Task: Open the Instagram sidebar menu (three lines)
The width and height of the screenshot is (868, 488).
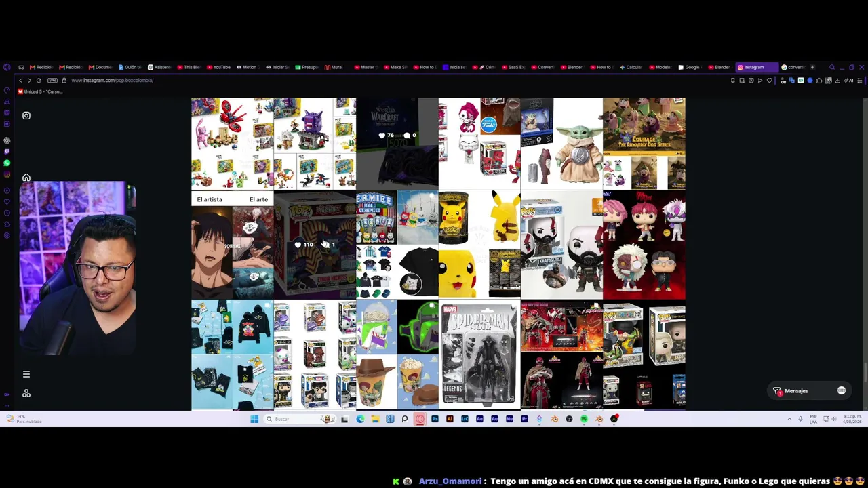Action: [26, 374]
